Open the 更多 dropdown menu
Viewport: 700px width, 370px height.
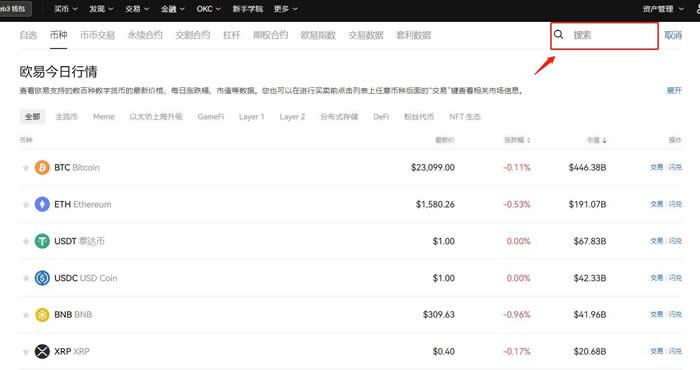(285, 9)
